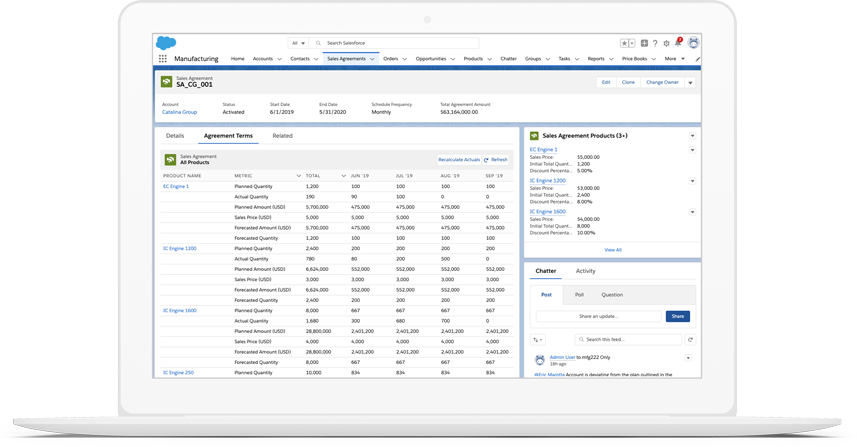
Task: Click the Sales Agreement Products panel icon
Action: point(534,136)
